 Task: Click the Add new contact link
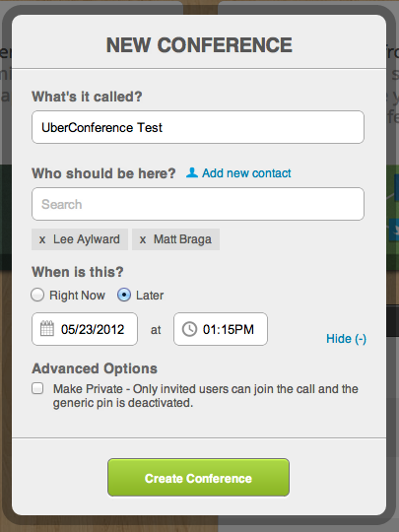click(246, 173)
